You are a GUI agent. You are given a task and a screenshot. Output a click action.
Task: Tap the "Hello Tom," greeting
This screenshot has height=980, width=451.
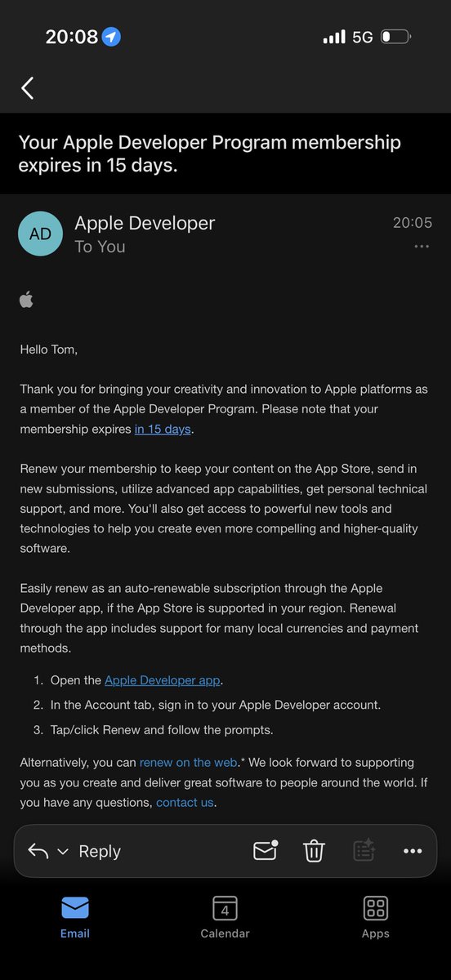(x=49, y=349)
